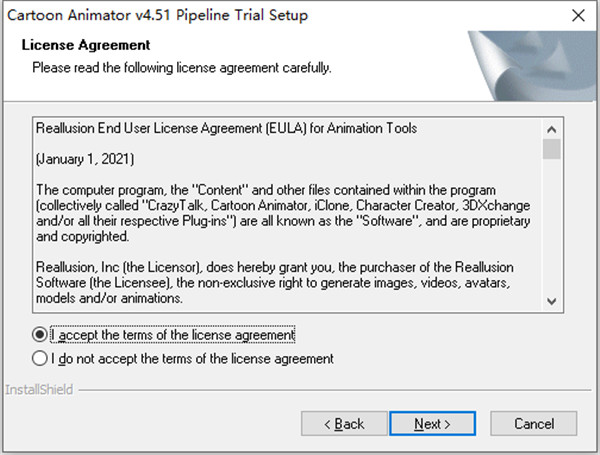600x455 pixels.
Task: Close the setup window with the X
Action: tap(577, 15)
